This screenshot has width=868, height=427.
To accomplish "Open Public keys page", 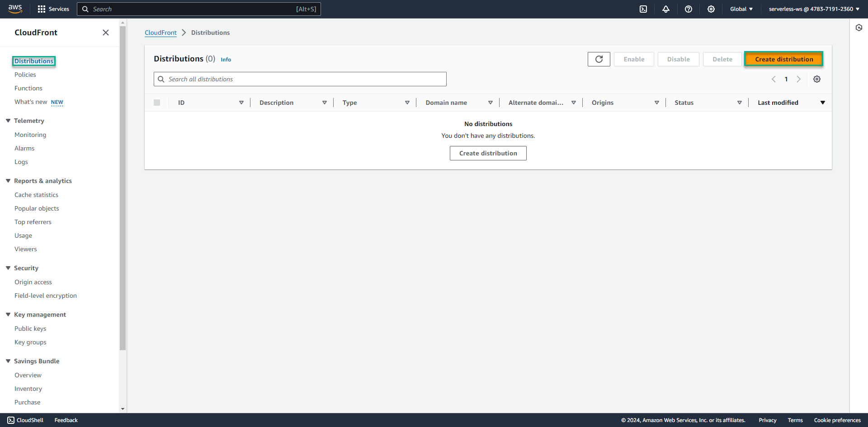I will coord(30,328).
